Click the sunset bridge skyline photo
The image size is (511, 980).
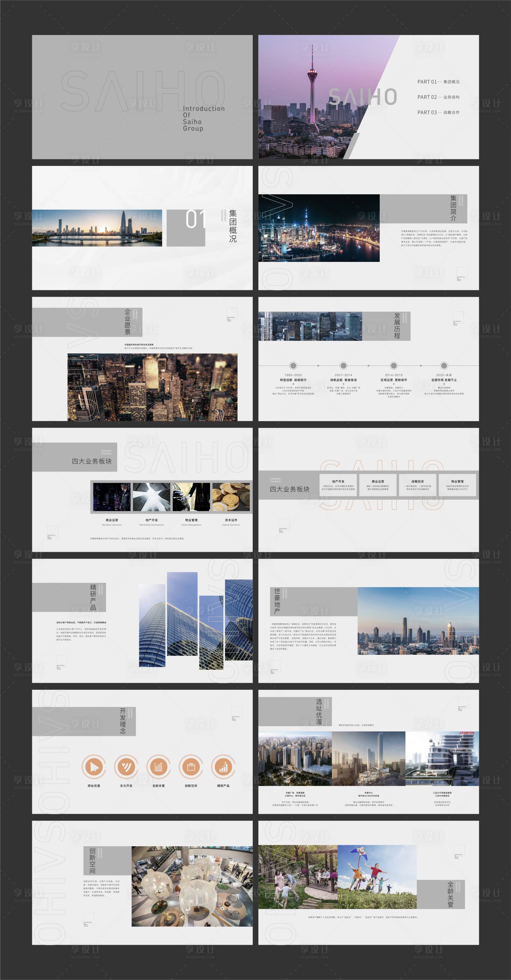tap(97, 228)
